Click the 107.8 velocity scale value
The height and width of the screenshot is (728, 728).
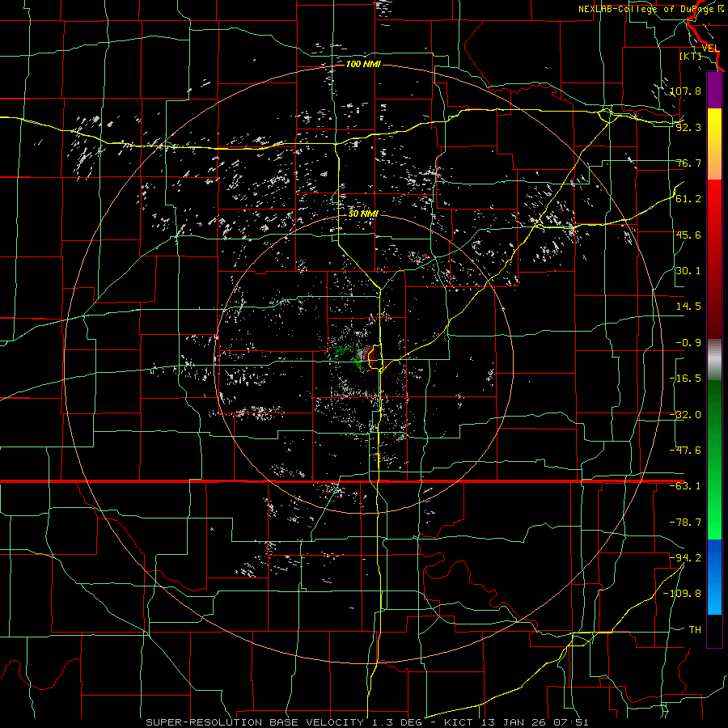[x=686, y=91]
